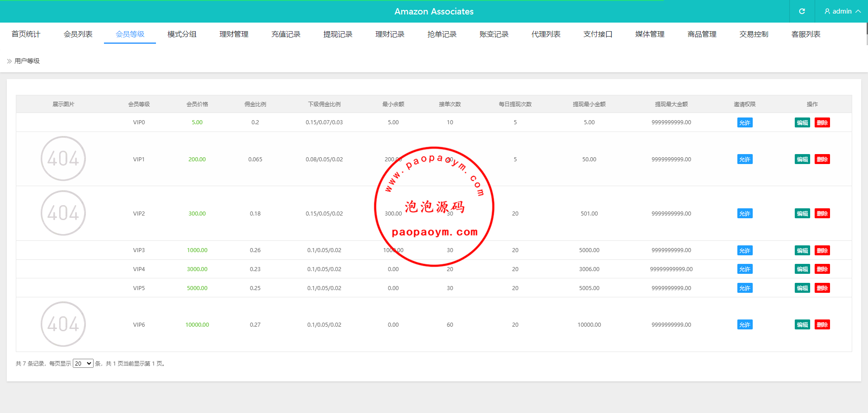The image size is (868, 413).
Task: Click the 404 placeholder image for VIP1
Action: click(63, 159)
